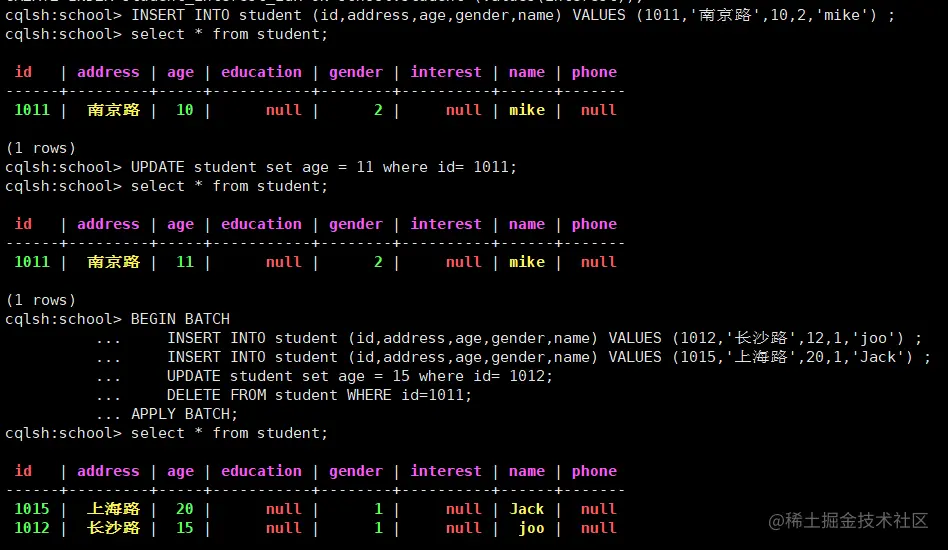Select the interest null in the age 11 row

coord(464,262)
